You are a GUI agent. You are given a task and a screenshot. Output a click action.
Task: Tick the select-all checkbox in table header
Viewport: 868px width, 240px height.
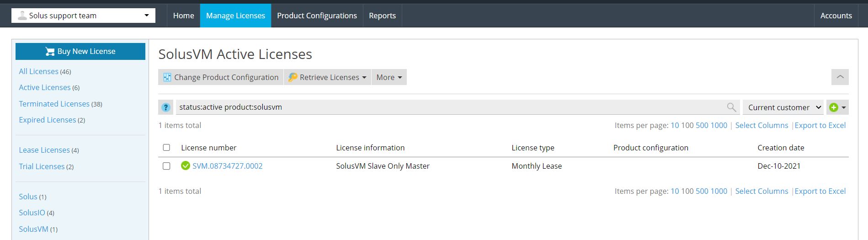click(x=166, y=147)
